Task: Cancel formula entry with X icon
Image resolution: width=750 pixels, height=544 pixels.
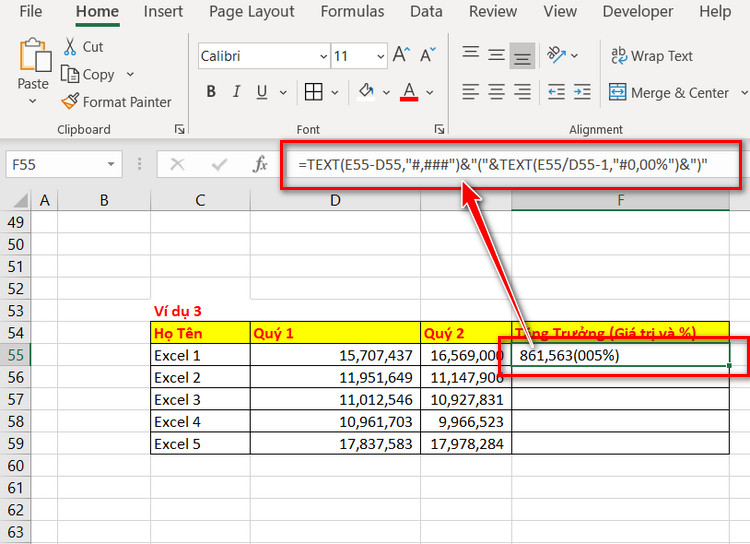Action: coord(177,164)
